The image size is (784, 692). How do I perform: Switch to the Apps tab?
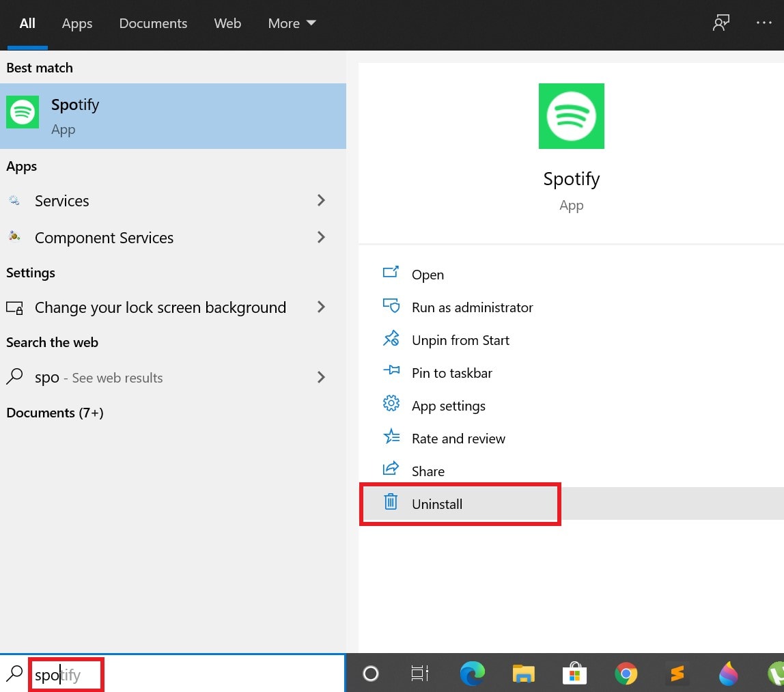point(77,23)
